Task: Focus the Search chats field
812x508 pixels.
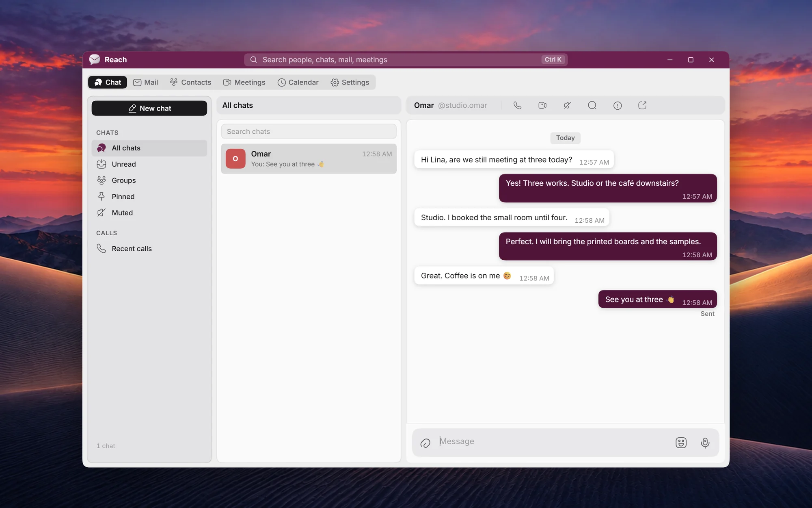Action: pos(309,132)
